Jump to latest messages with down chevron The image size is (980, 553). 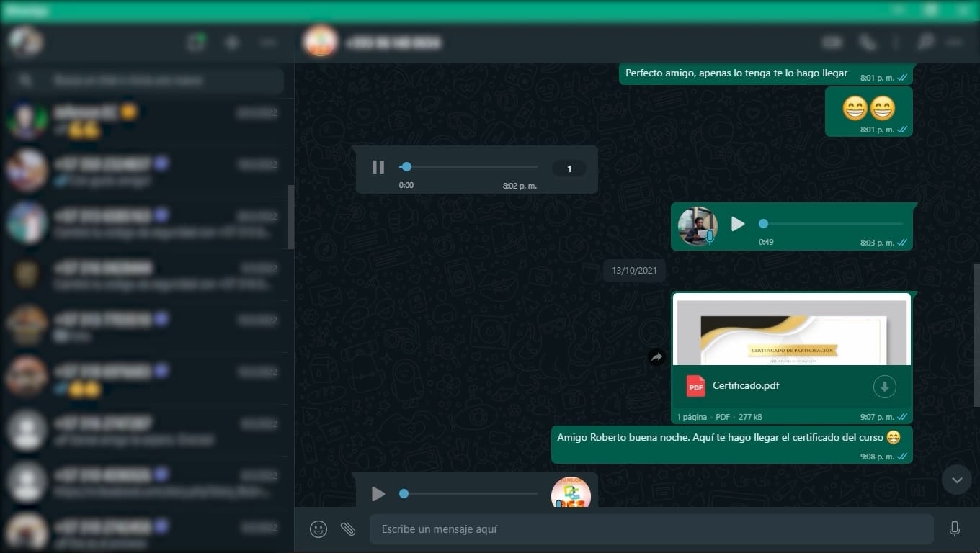[956, 480]
